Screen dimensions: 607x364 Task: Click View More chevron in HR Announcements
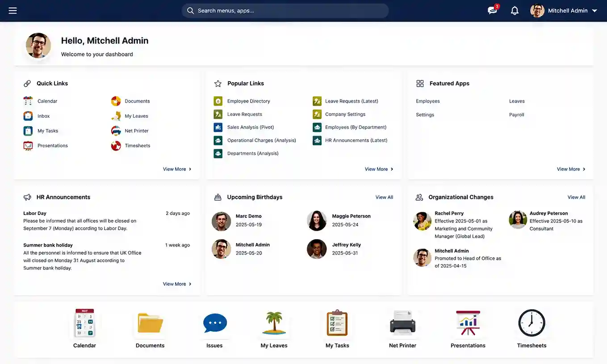pos(190,284)
